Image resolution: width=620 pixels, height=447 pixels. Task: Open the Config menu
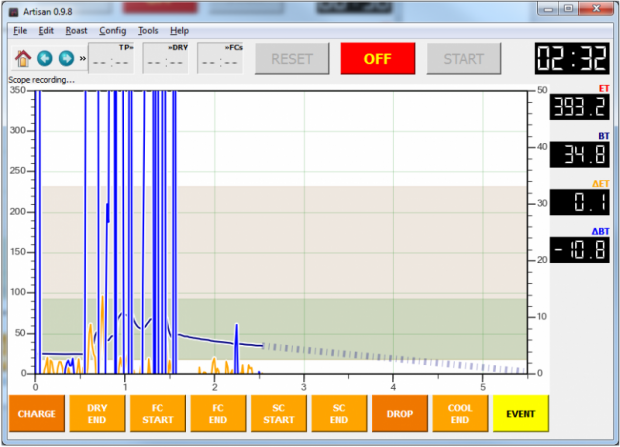113,31
